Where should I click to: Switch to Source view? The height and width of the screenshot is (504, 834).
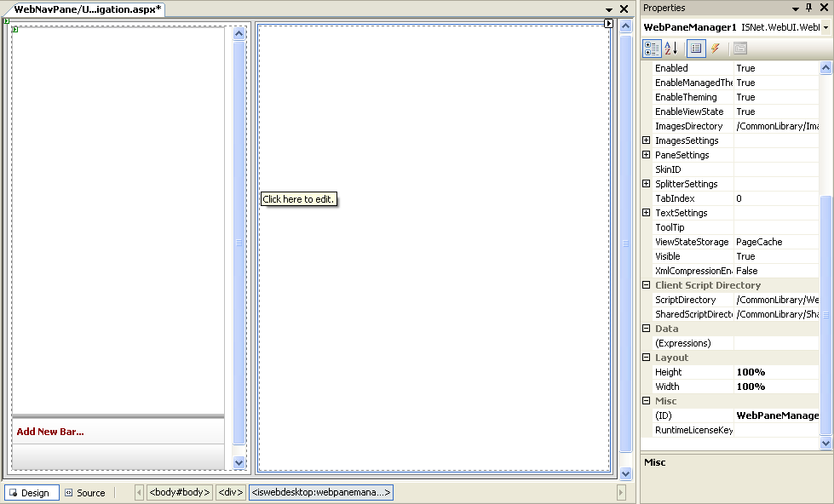click(85, 493)
